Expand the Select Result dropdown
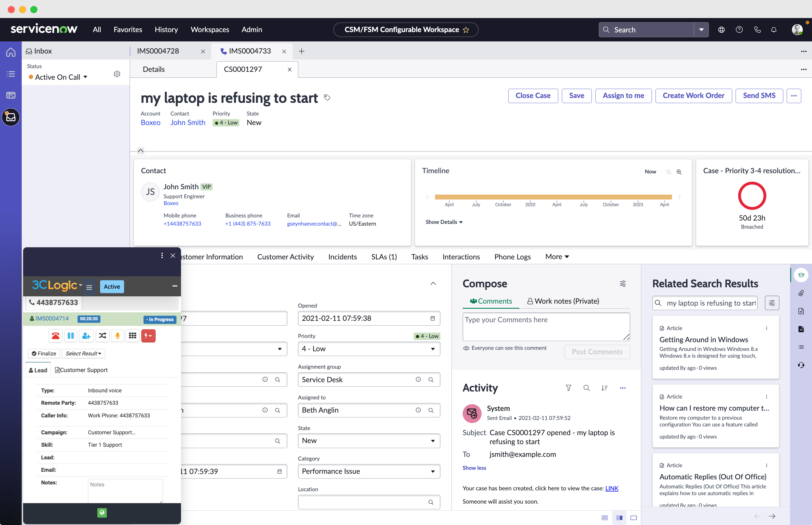 (x=83, y=353)
